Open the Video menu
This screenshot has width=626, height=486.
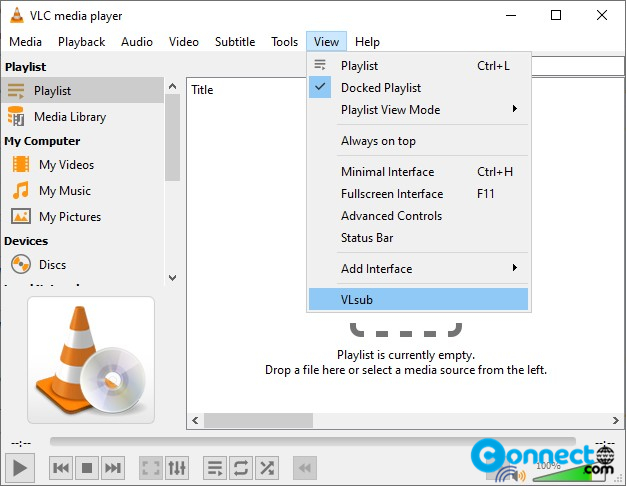pyautogui.click(x=184, y=42)
